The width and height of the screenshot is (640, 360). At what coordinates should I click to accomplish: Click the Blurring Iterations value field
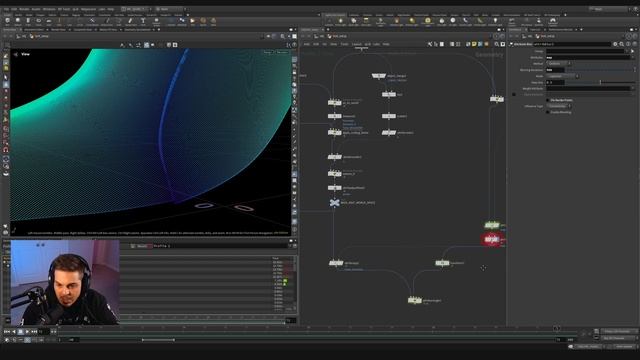(x=555, y=70)
